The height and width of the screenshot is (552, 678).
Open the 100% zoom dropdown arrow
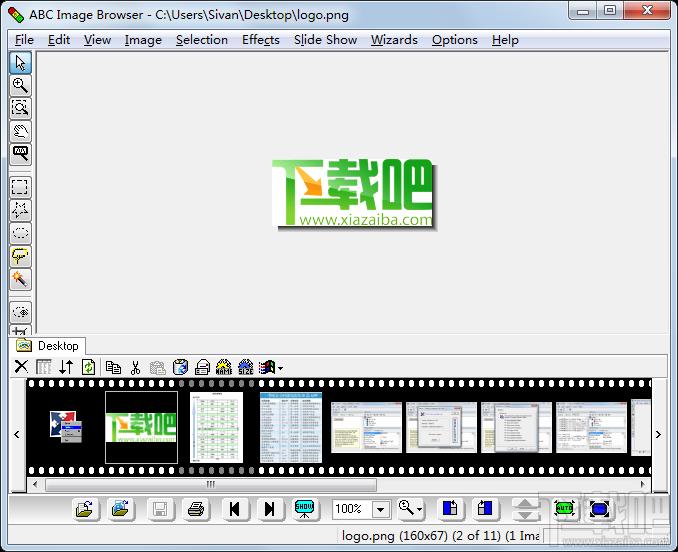[381, 509]
